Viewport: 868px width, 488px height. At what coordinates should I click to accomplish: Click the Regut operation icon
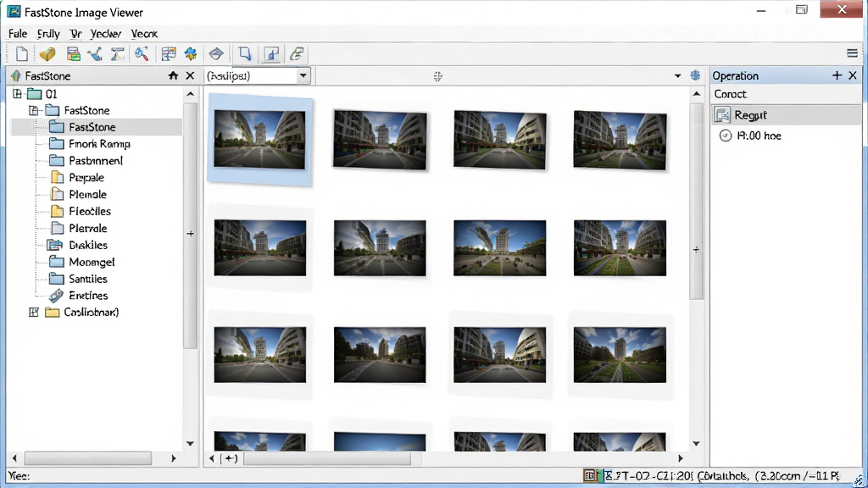(722, 114)
